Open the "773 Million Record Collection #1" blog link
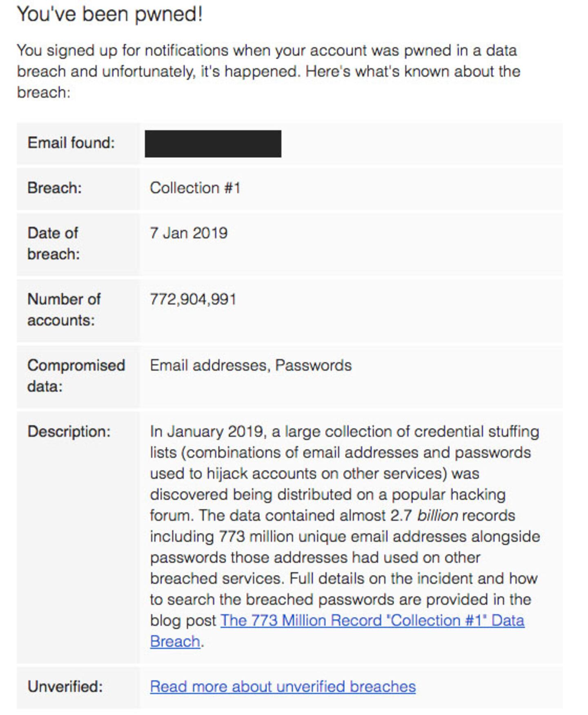The image size is (588, 715). [x=372, y=621]
